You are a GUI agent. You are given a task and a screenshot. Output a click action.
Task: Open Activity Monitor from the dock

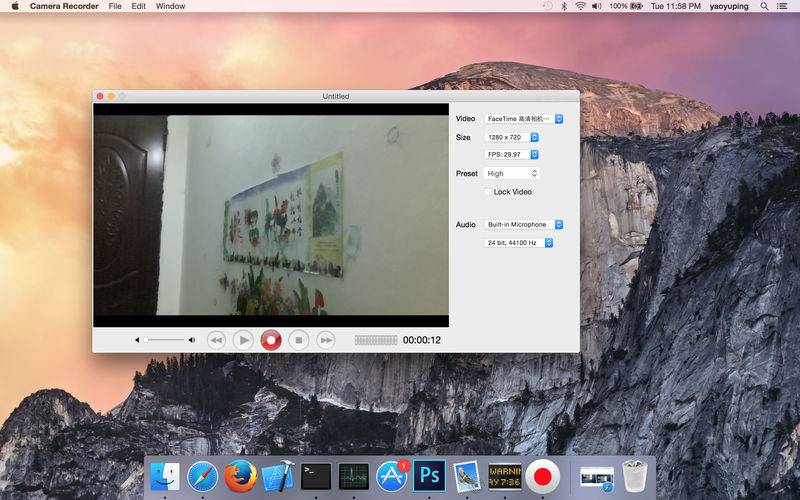point(354,477)
